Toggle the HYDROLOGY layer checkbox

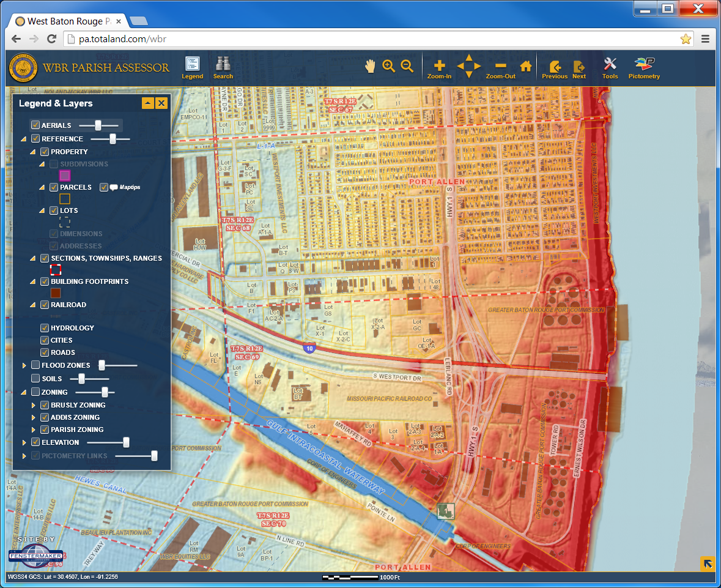[x=45, y=328]
